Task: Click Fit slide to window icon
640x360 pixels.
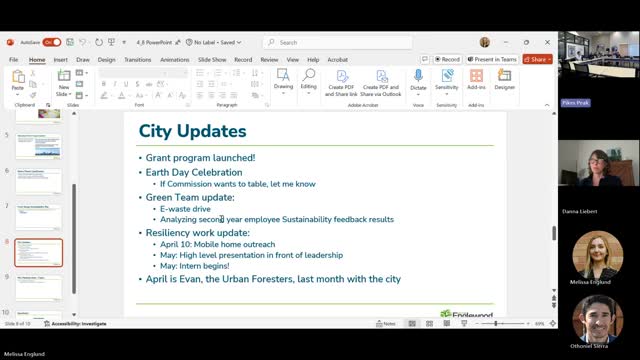Action: 553,324
